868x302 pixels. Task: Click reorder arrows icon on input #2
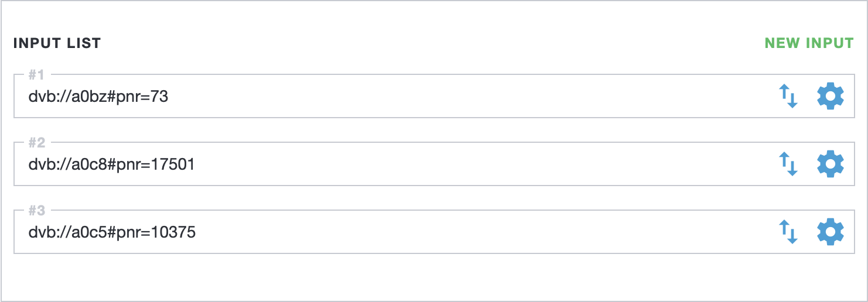tap(788, 164)
